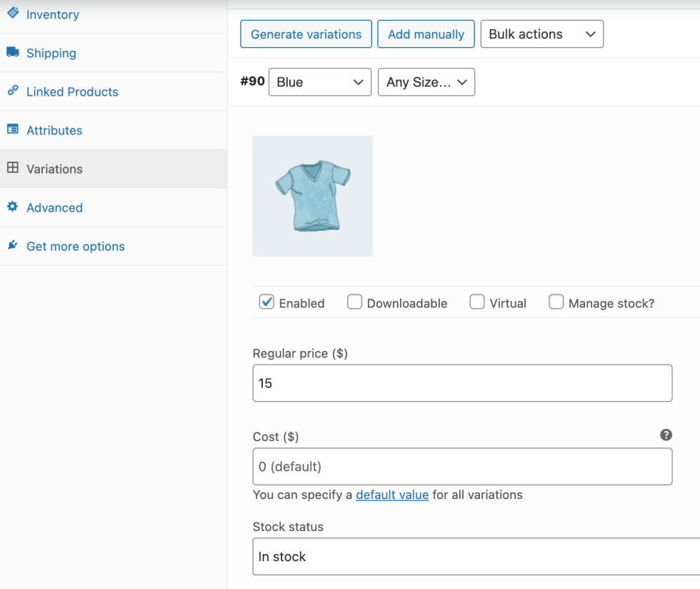Open the Bulk actions dropdown

pyautogui.click(x=541, y=34)
